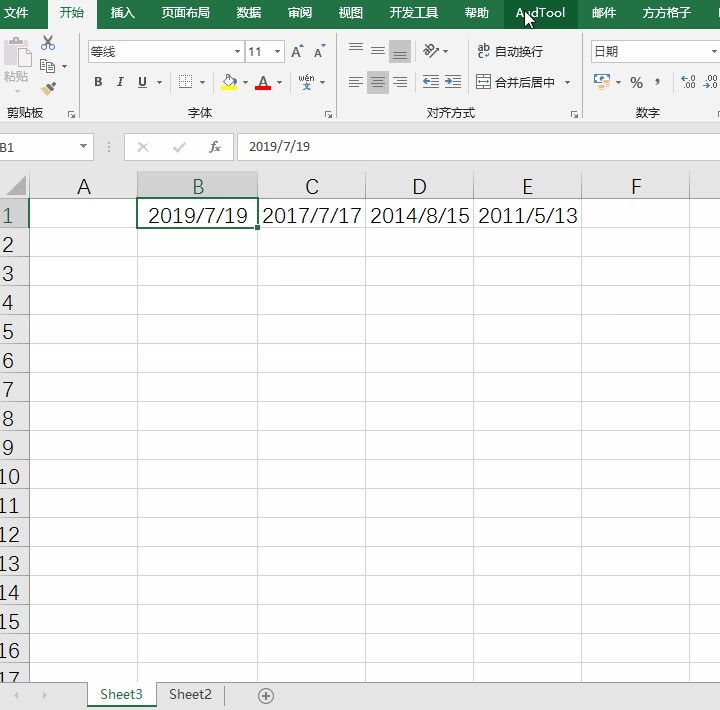Screen dimensions: 720x710
Task: Expand the borders dropdown arrow
Action: click(202, 83)
